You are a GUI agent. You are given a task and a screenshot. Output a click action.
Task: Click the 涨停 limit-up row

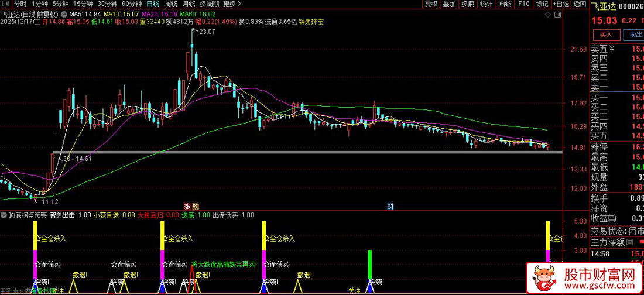[617, 147]
